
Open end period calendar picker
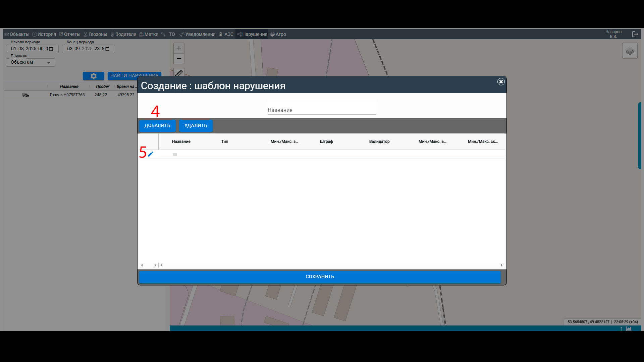click(x=107, y=49)
